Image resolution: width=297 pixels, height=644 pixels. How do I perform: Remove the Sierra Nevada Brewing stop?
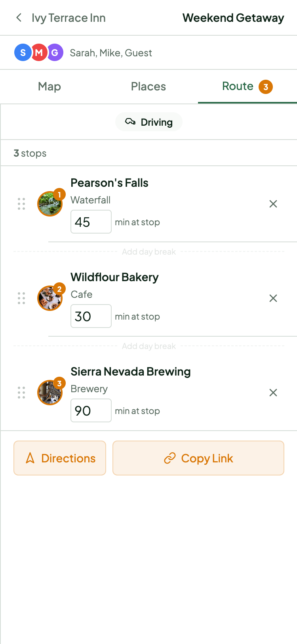click(273, 393)
